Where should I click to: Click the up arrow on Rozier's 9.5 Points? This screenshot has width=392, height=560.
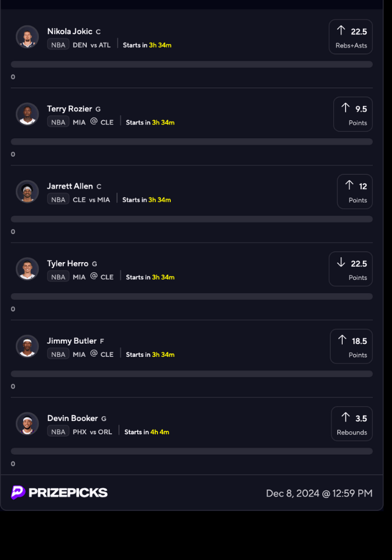346,108
